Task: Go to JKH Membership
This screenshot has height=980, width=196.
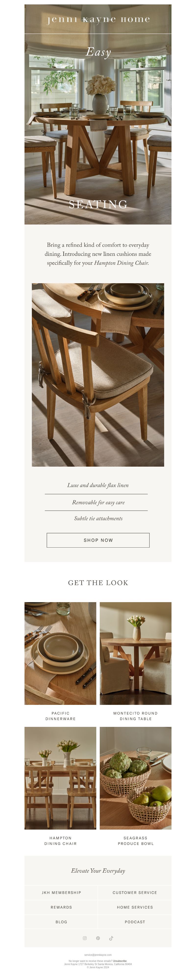Action: pos(61,892)
